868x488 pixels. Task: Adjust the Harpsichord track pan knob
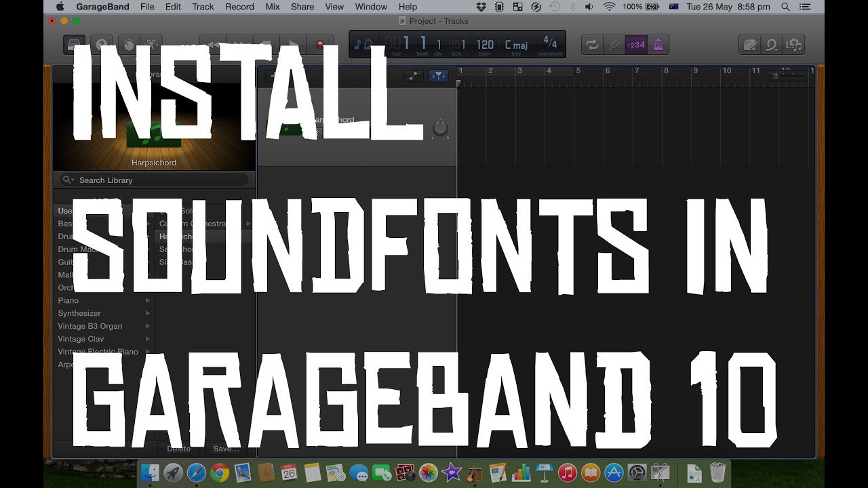[x=440, y=127]
